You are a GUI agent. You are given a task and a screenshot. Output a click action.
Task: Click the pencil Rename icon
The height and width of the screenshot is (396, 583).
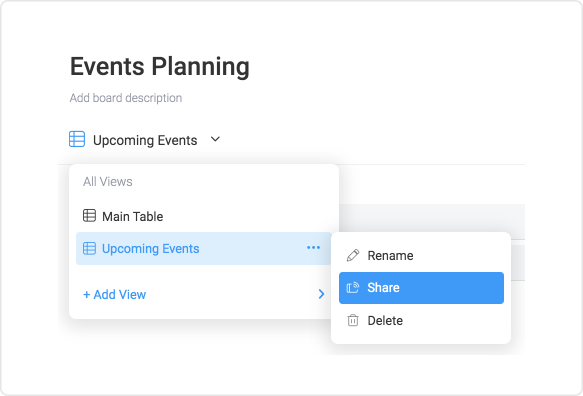click(x=353, y=255)
